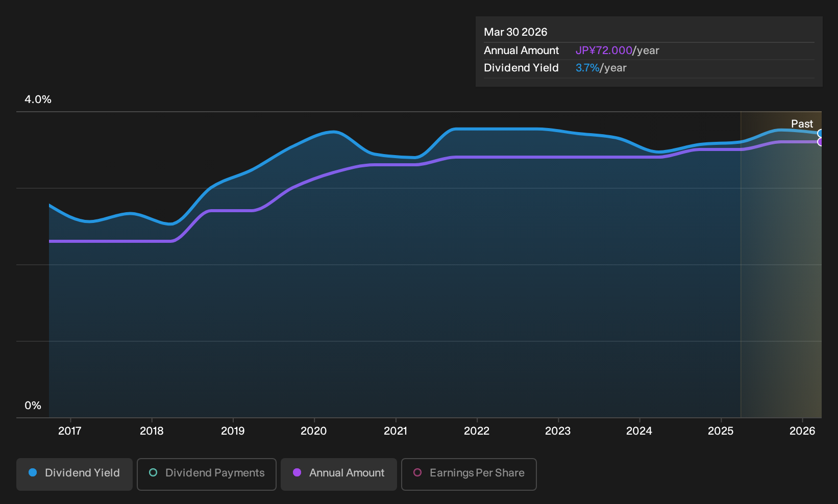
Task: Click the Mar 30 2026 tooltip date
Action: click(x=515, y=32)
